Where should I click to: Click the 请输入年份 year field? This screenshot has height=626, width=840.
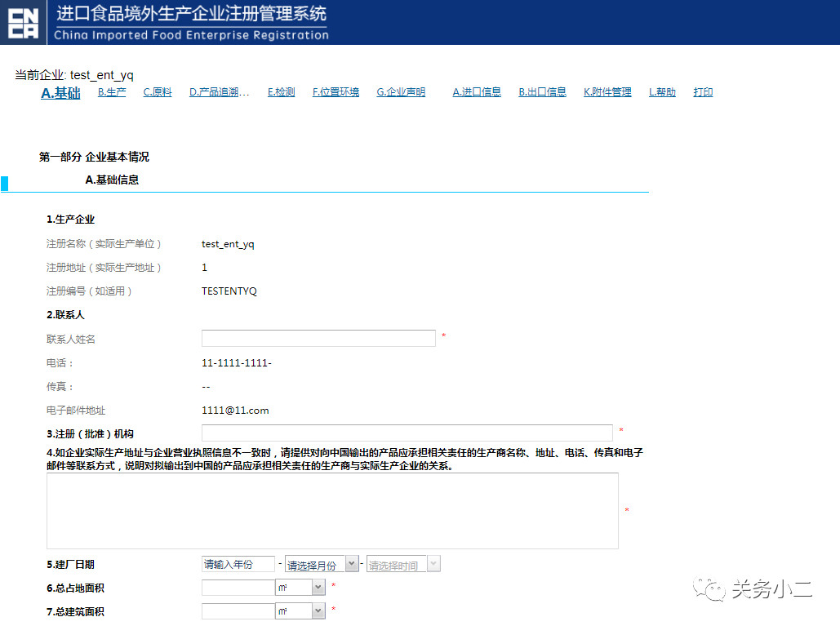[238, 564]
